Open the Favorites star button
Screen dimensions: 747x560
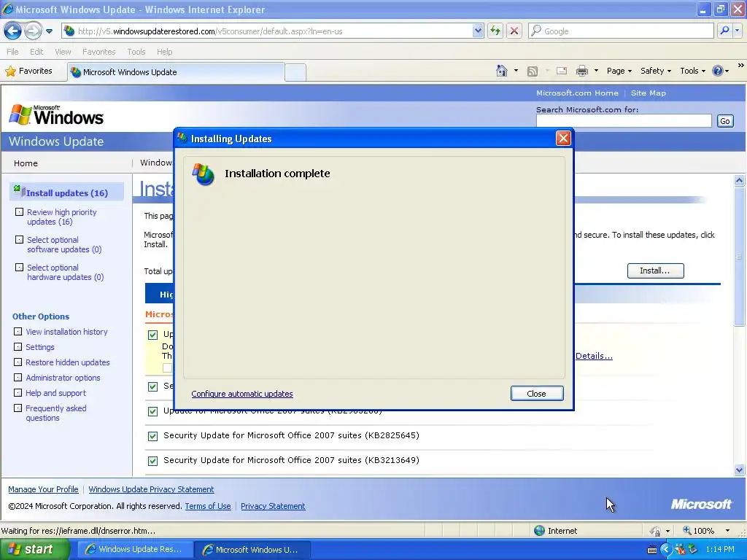point(28,71)
